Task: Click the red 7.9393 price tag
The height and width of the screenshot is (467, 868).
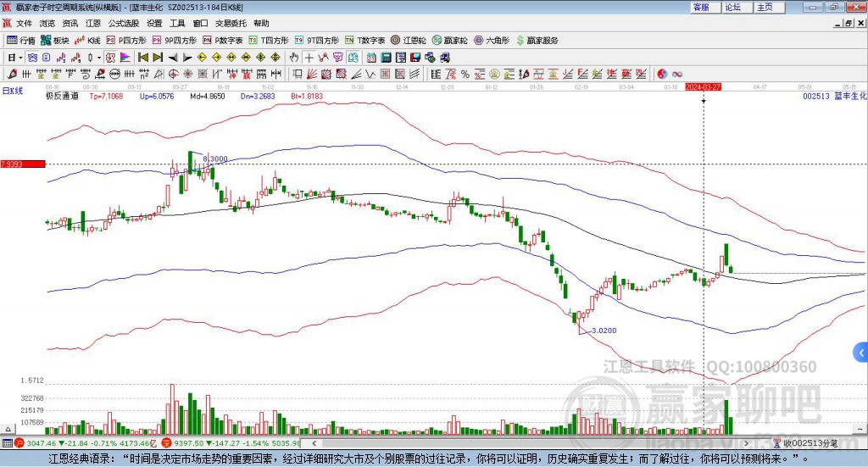Action: [23, 164]
